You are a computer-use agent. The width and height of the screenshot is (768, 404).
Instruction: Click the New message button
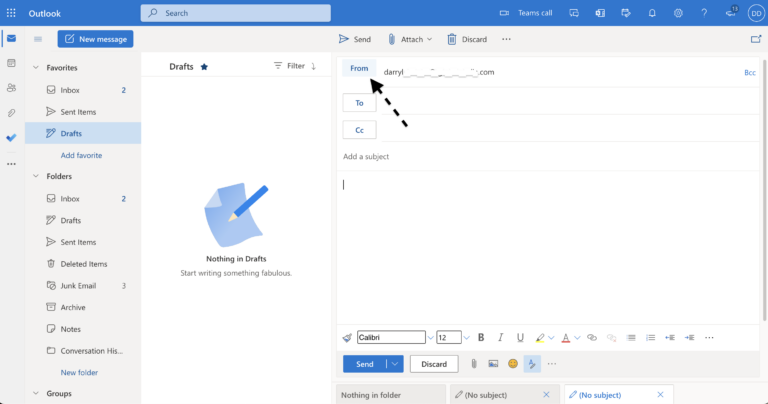(95, 39)
